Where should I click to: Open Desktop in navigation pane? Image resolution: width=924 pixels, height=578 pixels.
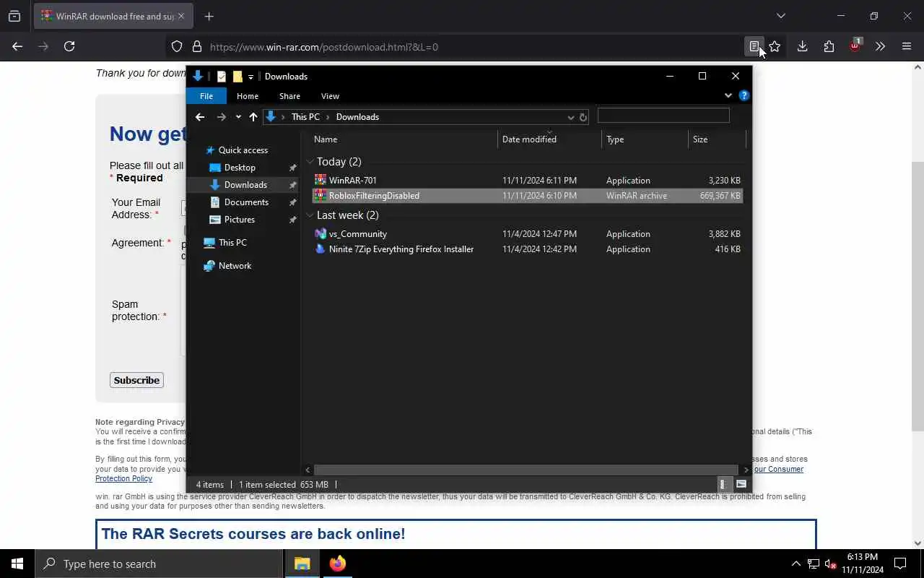(x=240, y=168)
